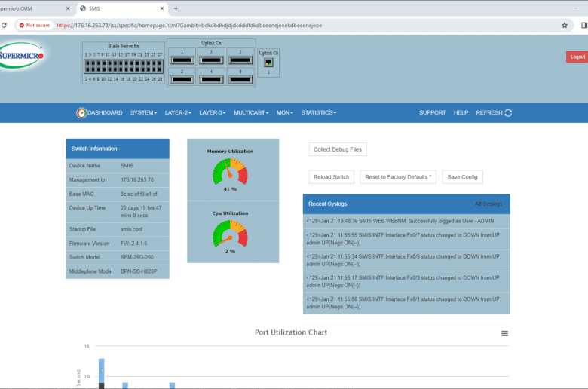Open the HELP page

[x=461, y=112]
